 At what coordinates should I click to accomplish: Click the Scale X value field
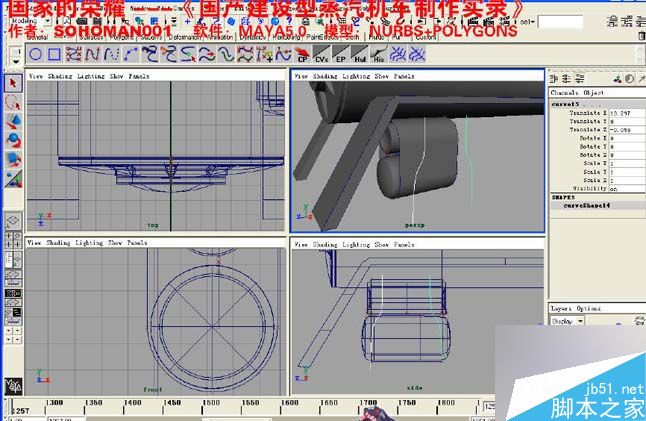(x=627, y=164)
